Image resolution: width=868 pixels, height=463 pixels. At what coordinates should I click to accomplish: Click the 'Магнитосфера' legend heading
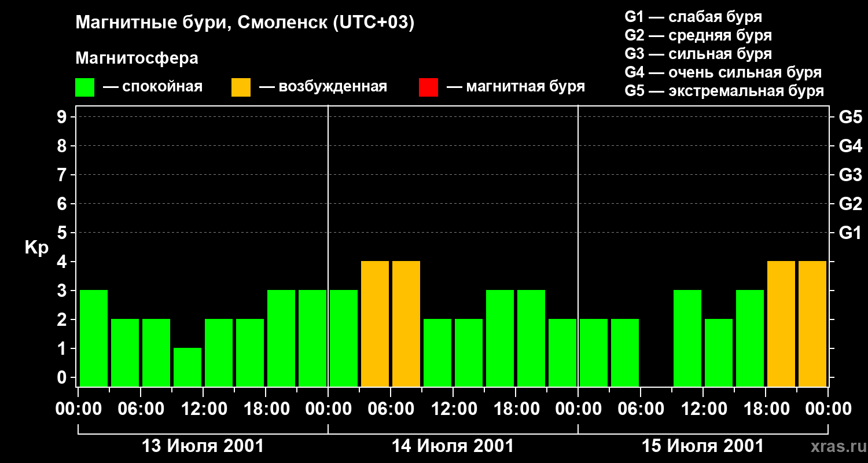(x=137, y=58)
